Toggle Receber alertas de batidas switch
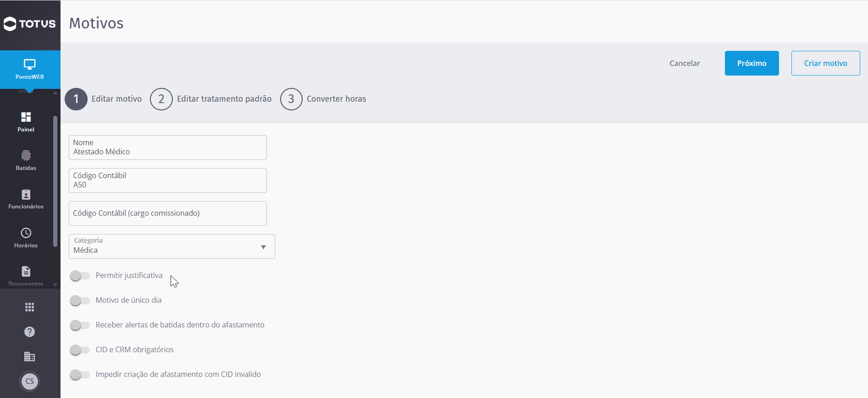 [80, 325]
